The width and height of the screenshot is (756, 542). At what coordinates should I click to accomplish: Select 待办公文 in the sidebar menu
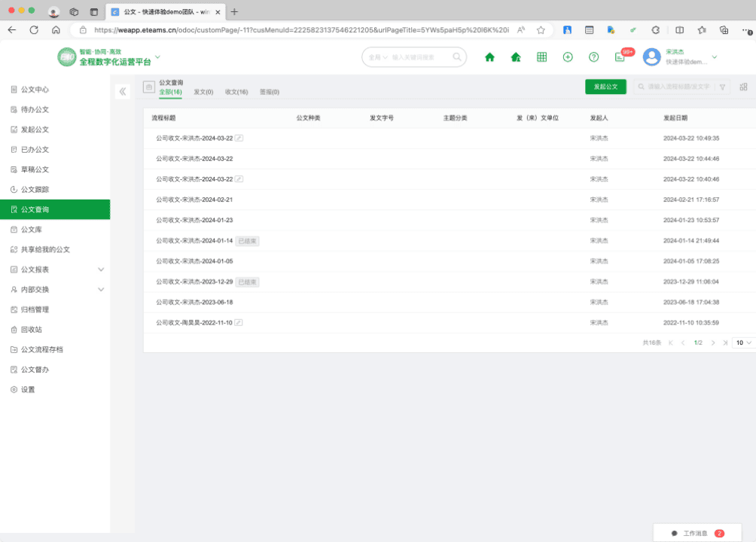[35, 110]
